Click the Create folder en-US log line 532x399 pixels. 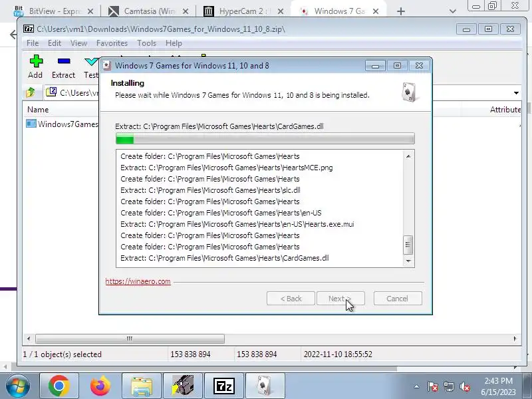point(221,213)
